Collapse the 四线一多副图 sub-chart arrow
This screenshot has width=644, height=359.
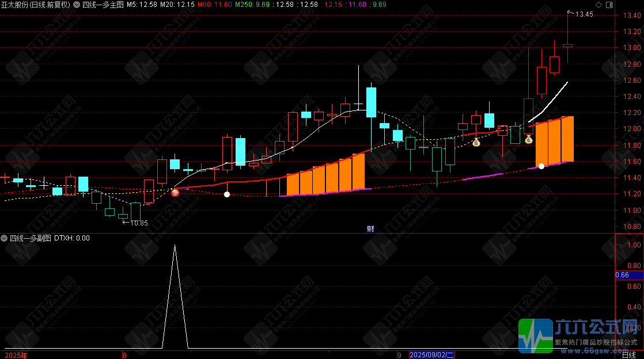click(4, 238)
